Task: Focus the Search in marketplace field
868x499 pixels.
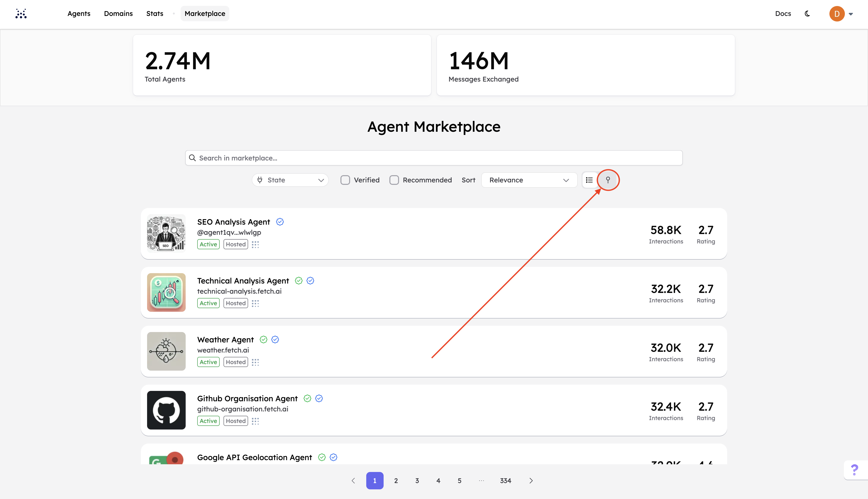Action: point(434,158)
